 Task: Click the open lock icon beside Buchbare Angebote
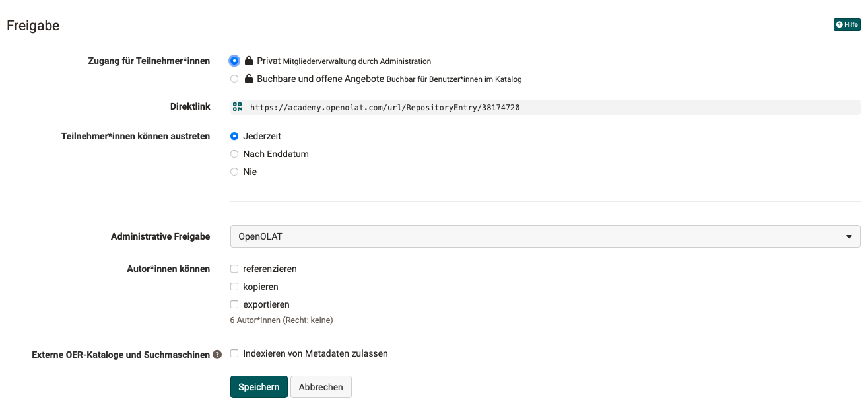coord(248,78)
